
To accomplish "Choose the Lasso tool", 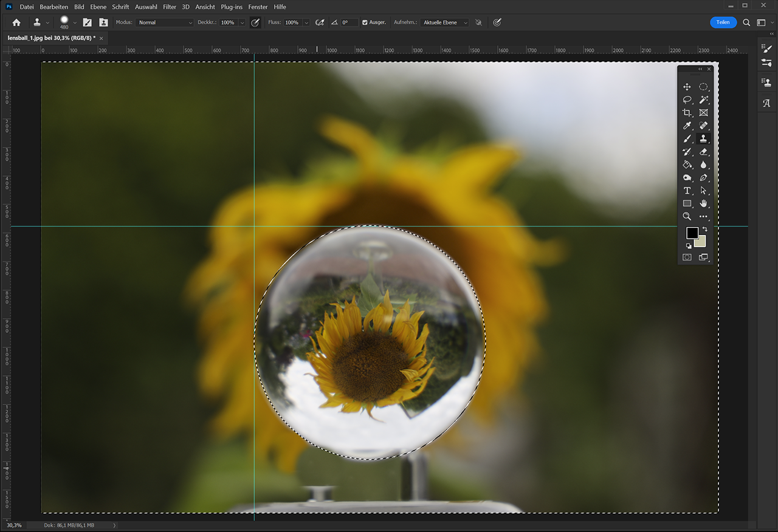I will 687,100.
